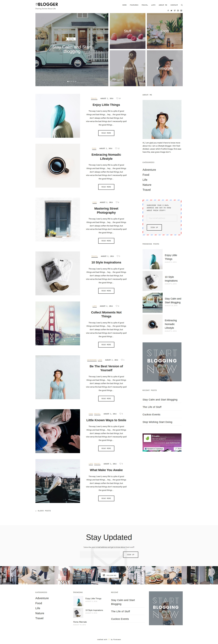218x644 pixels.
Task: Focus the email address input field
Action: coord(162,218)
